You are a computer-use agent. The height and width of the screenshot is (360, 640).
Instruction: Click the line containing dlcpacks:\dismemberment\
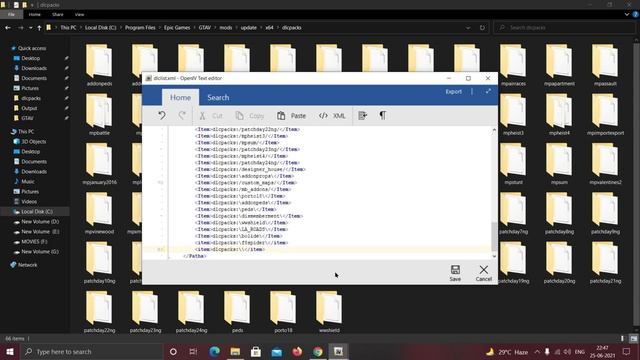pos(249,216)
